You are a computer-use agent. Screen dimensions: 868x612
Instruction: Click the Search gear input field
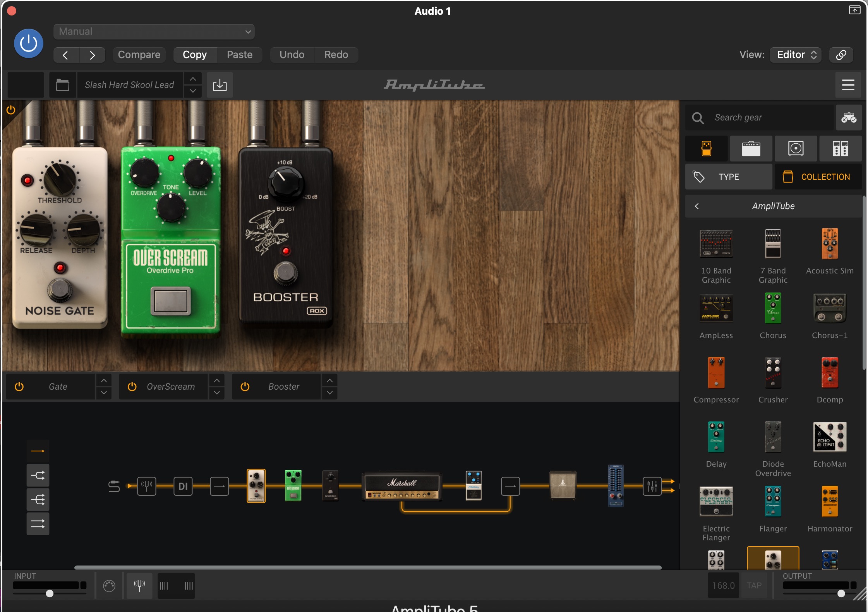[760, 117]
